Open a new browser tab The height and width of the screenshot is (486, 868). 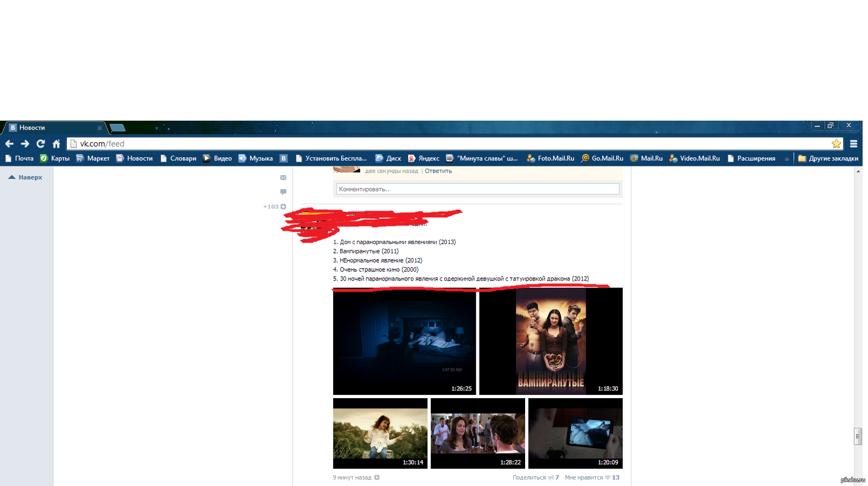click(x=117, y=128)
